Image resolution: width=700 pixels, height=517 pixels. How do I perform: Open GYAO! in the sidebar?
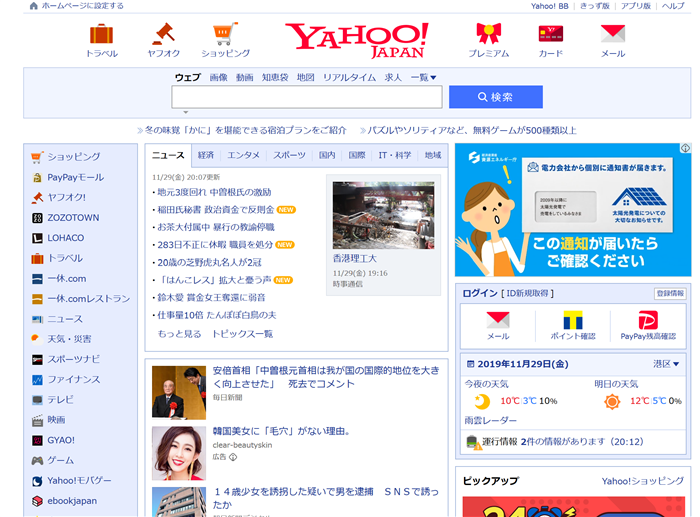(x=61, y=440)
